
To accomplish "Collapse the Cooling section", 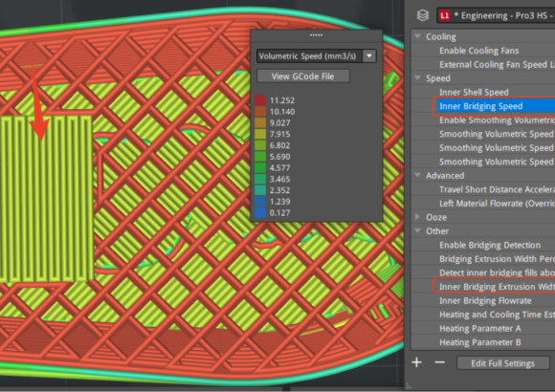I will [x=417, y=36].
